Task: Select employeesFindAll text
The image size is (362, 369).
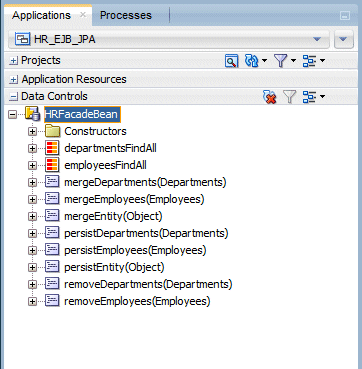Action: click(105, 165)
